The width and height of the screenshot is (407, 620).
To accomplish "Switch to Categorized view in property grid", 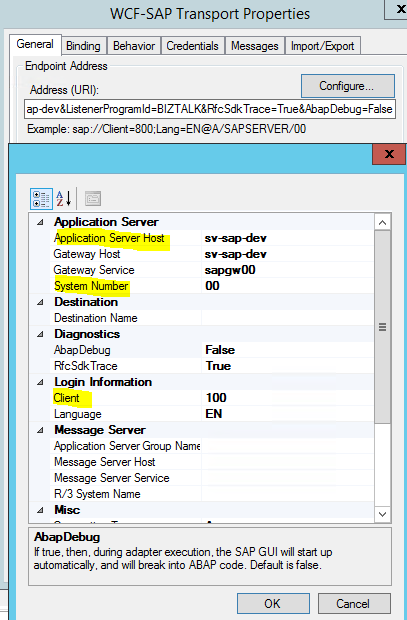I will [41, 198].
